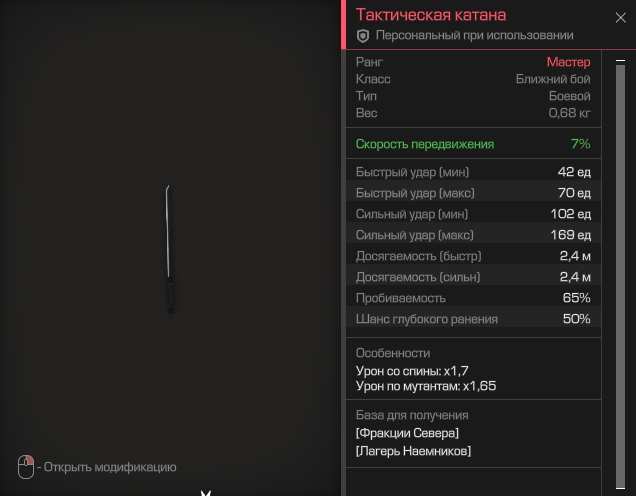Click the scrollbar top end marker
The width and height of the screenshot is (636, 496).
(620, 60)
